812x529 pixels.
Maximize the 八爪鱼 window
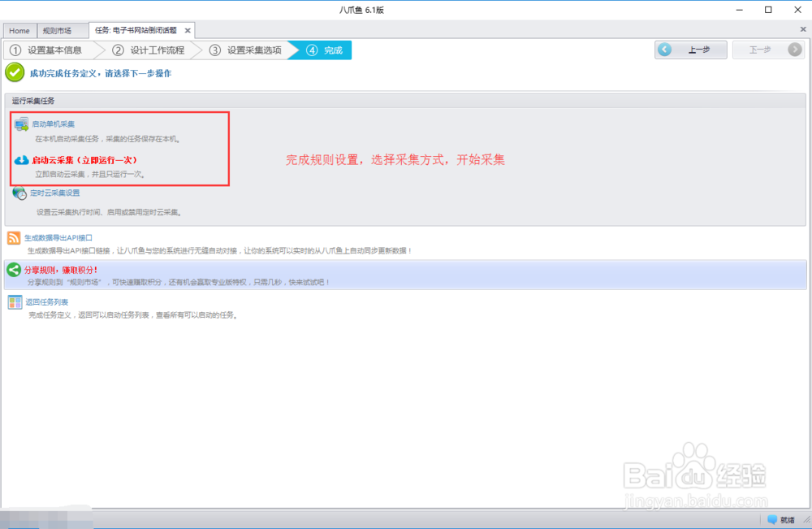768,10
